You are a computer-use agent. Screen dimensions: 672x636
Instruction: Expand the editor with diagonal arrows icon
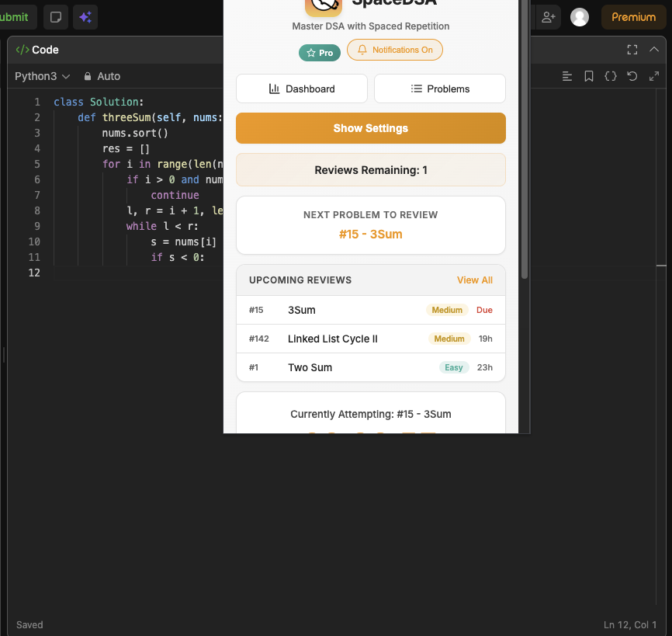tap(654, 76)
